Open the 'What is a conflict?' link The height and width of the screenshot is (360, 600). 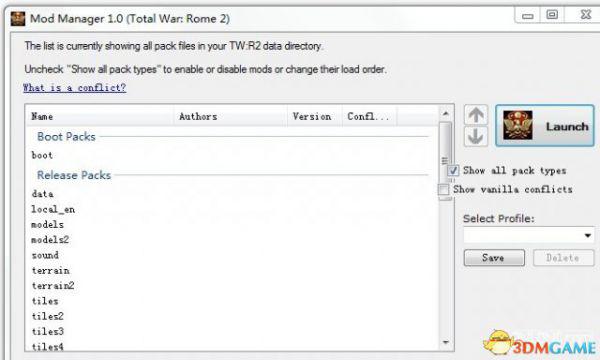[75, 88]
